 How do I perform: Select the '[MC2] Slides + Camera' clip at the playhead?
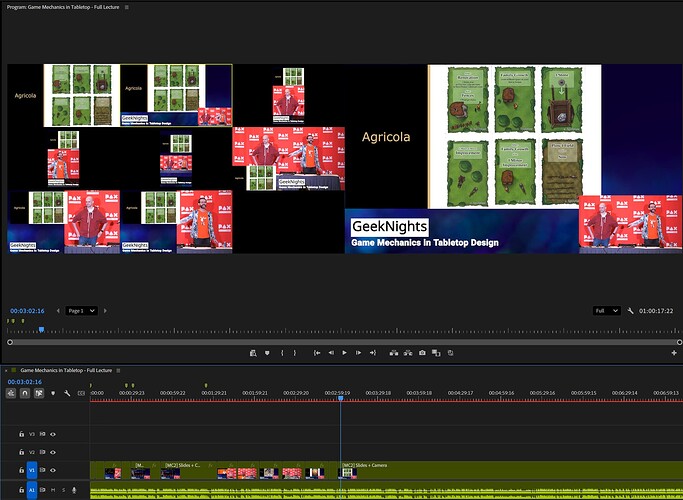click(x=511, y=470)
